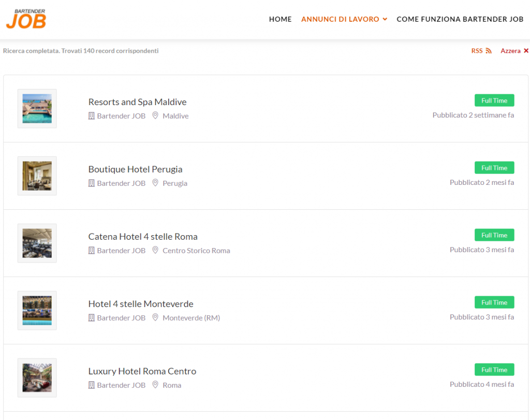The height and width of the screenshot is (420, 530).
Task: Click the Azzera reset link
Action: pos(510,51)
